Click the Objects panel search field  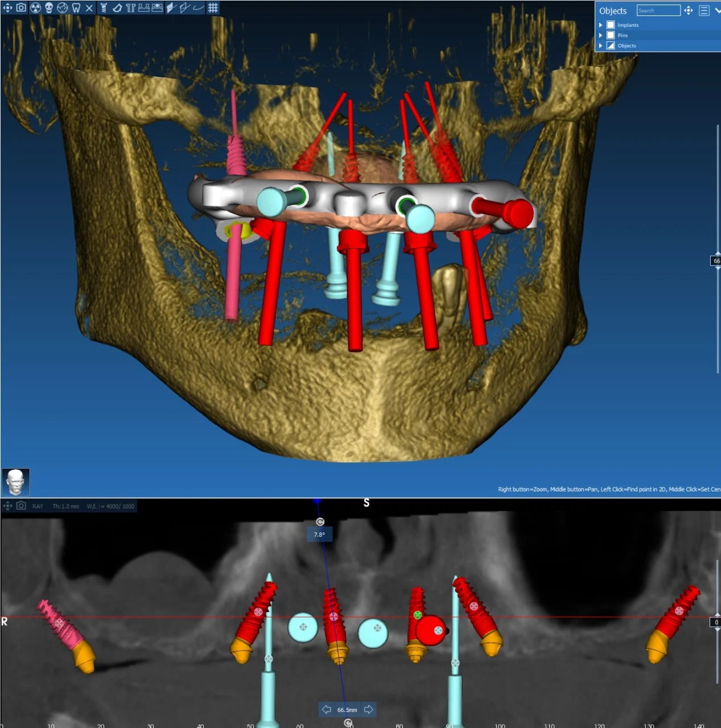point(658,10)
